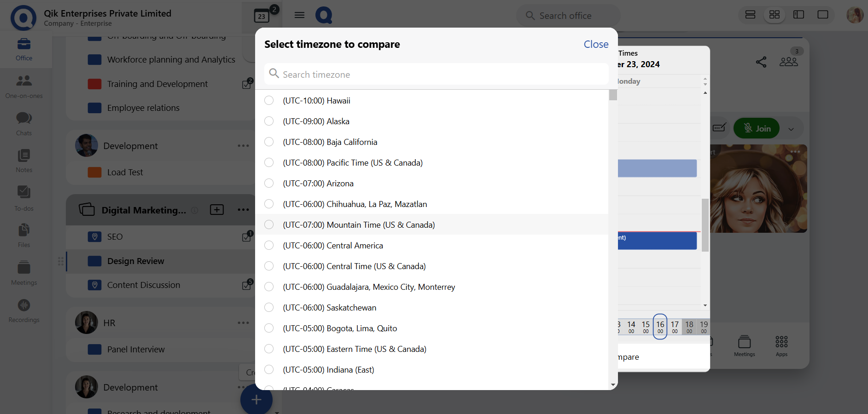Close the timezone selection dialog
Image resolution: width=868 pixels, height=414 pixels.
[596, 44]
